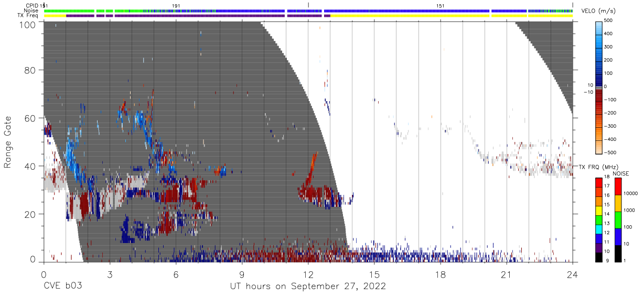Click the x-axis tick label '15'
Image resolution: width=644 pixels, height=297 pixels.
pyautogui.click(x=374, y=274)
